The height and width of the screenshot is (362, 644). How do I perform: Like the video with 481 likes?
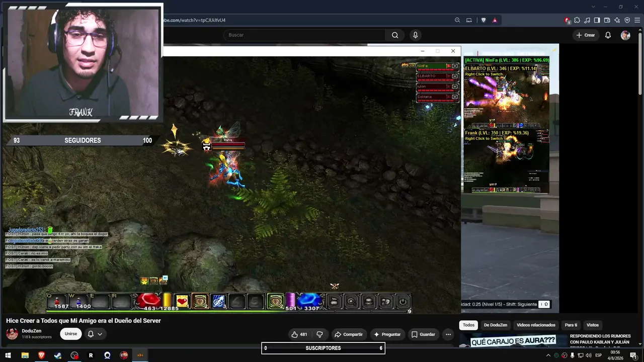pyautogui.click(x=299, y=334)
